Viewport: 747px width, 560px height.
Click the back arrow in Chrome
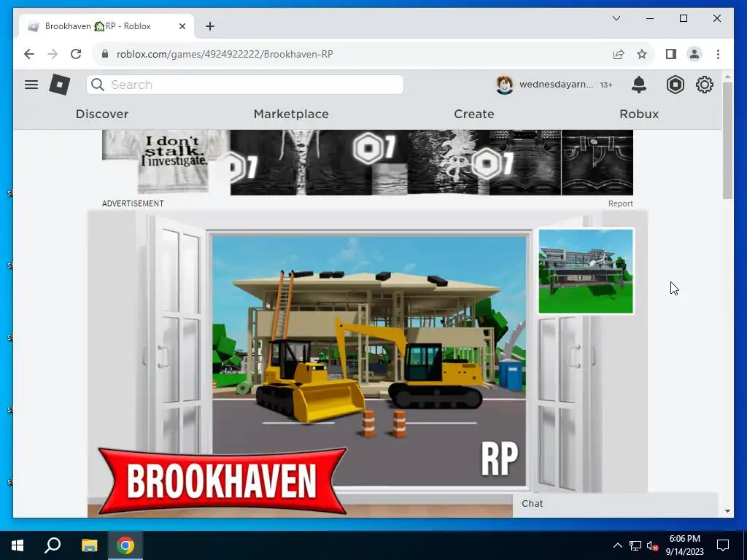[x=29, y=54]
